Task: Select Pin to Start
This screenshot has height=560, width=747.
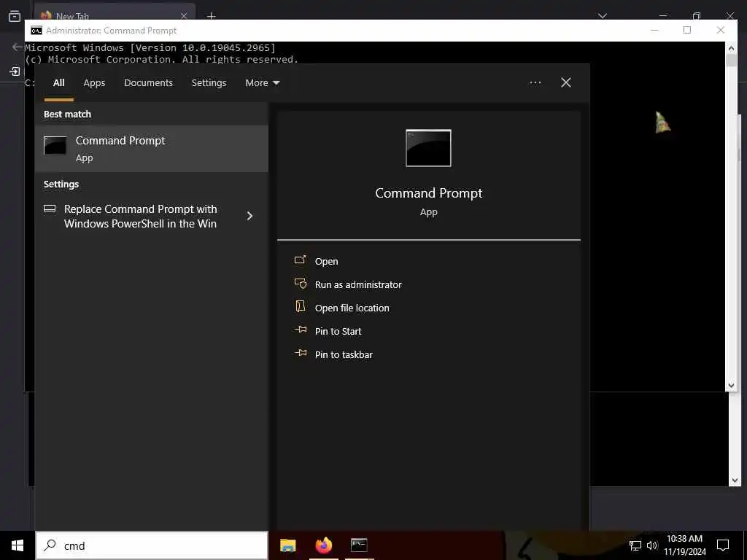Action: 338,332
